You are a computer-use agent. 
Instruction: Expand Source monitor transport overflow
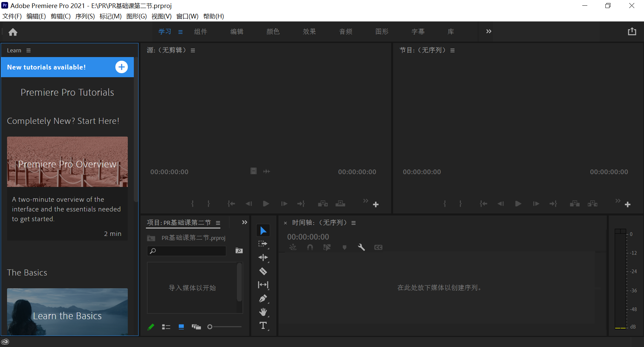(366, 201)
